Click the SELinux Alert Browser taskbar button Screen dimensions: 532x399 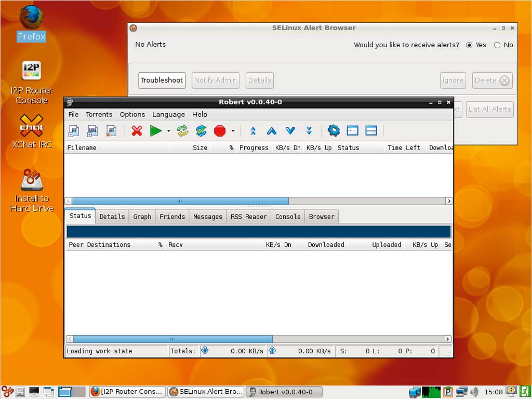coord(206,392)
